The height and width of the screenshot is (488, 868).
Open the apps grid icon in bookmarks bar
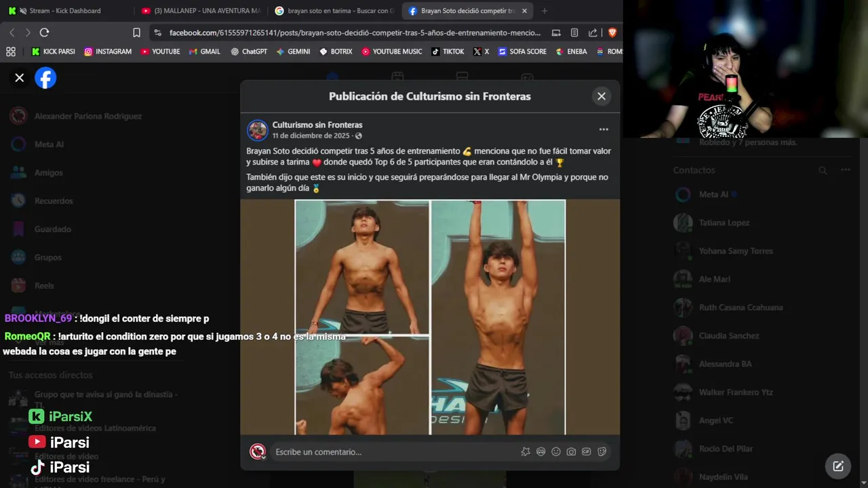11,52
